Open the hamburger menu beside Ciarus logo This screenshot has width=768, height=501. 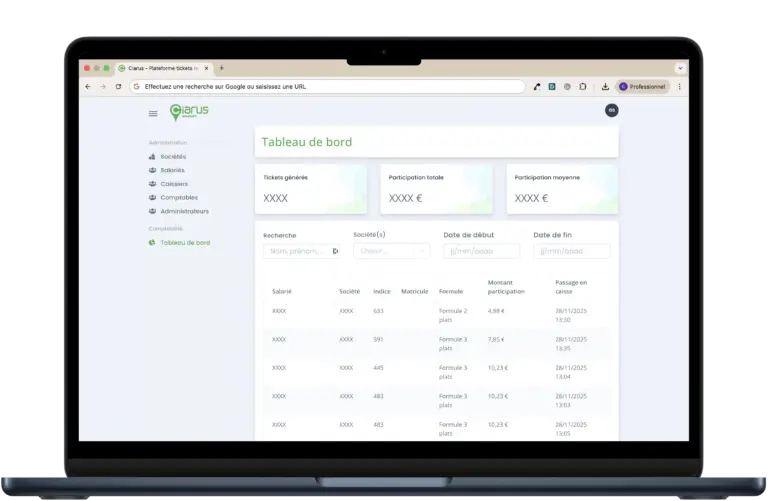(x=153, y=114)
